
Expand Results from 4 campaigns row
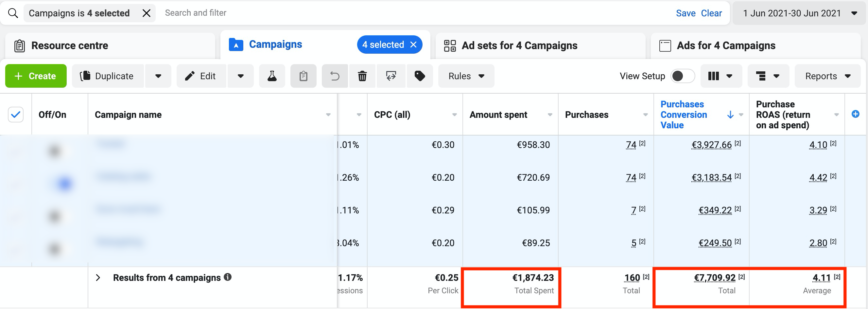98,278
